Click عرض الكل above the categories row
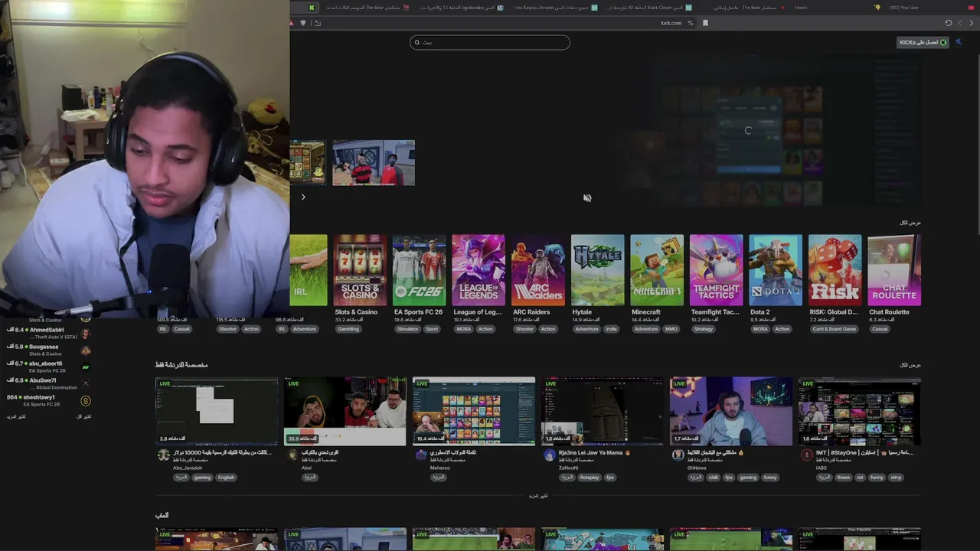This screenshot has width=980, height=551. [910, 223]
